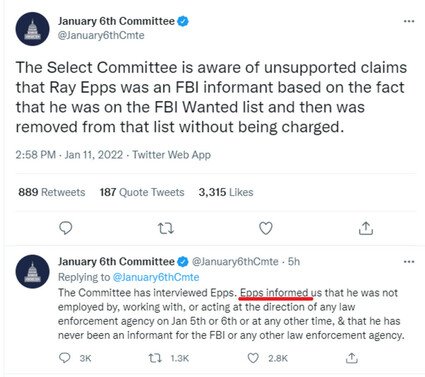Open the three-dot menu on the main tweet
425x377 pixels.
409,21
